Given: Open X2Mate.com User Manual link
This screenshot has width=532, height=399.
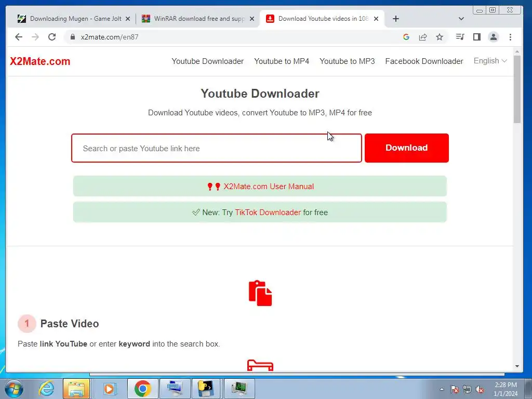Looking at the screenshot, I should click(269, 187).
